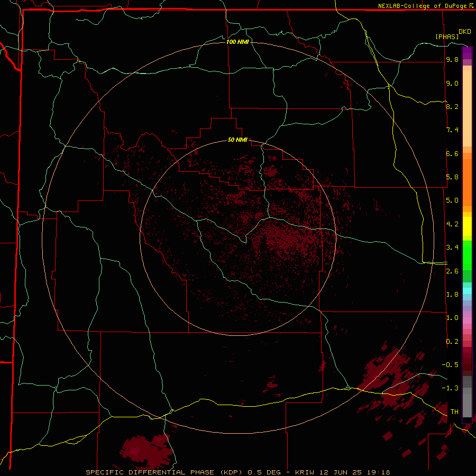Click the 1.0 value on color scale
The image size is (476, 476).
452,318
